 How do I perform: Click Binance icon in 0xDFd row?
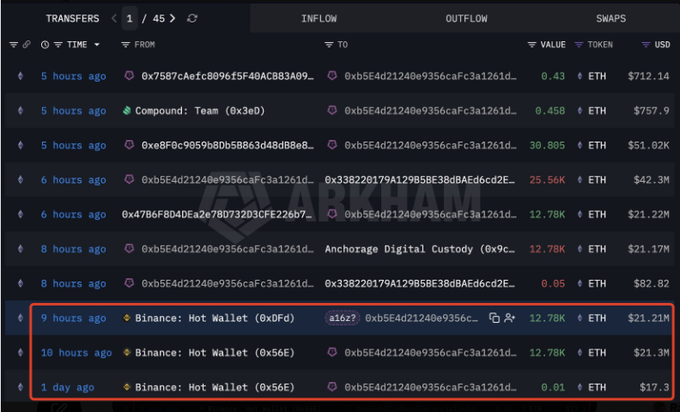click(x=127, y=318)
